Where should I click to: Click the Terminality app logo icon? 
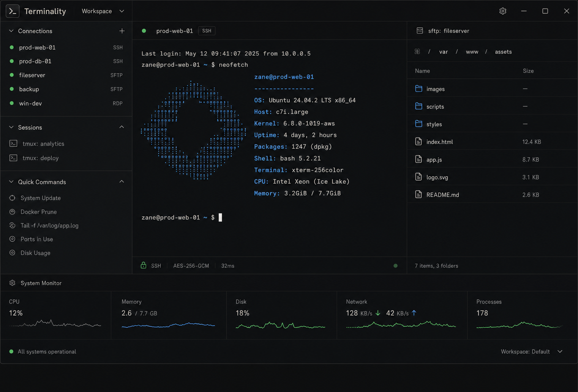13,11
